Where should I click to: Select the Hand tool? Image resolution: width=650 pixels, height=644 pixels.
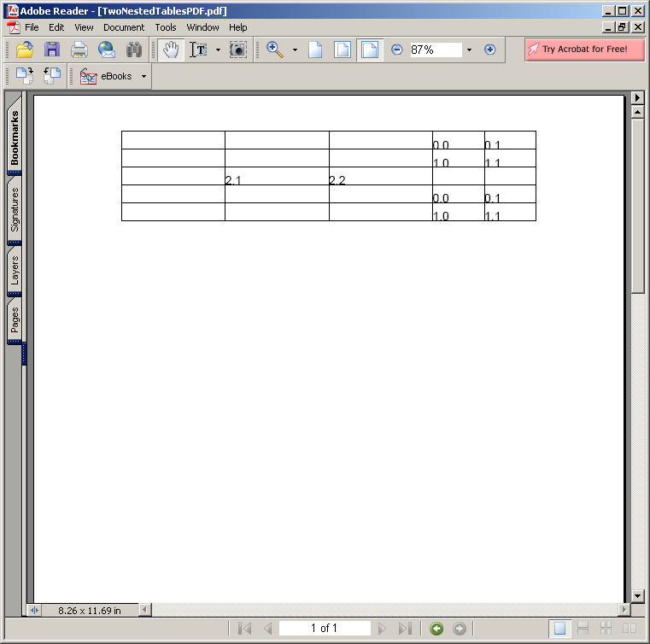170,50
